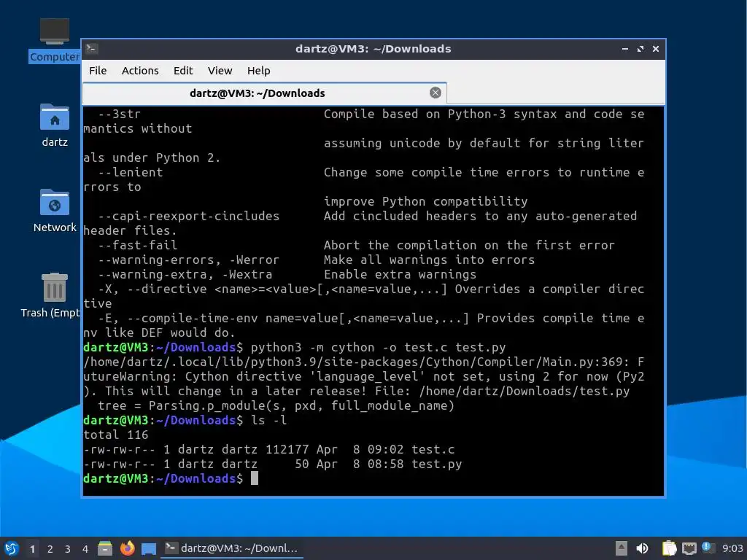Close the terminal tab with its X icon
The height and width of the screenshot is (560, 747).
[435, 93]
